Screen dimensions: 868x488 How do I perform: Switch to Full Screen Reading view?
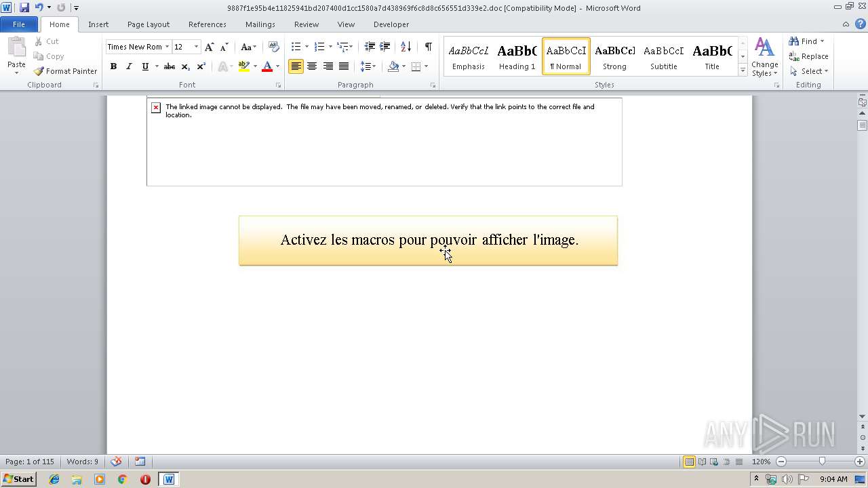(x=702, y=462)
